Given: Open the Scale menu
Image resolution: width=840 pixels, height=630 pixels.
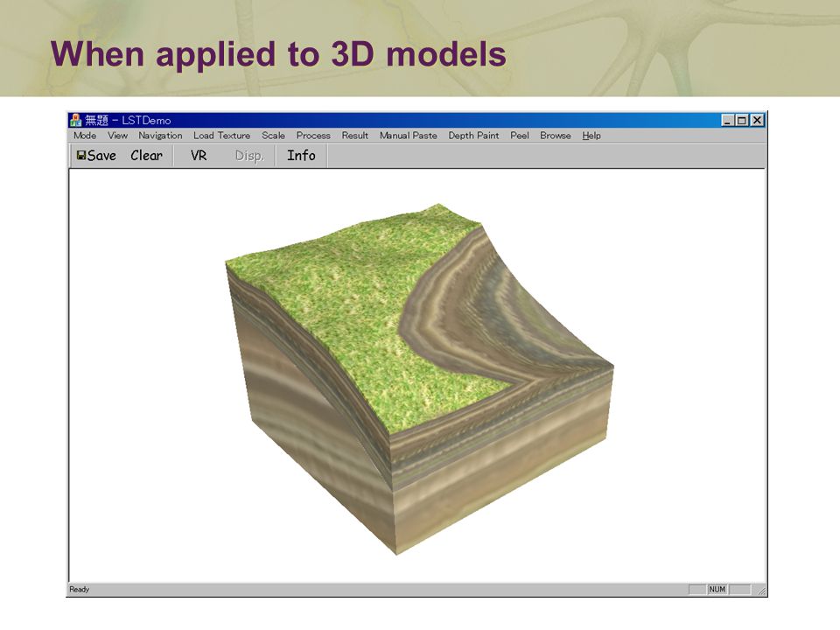Looking at the screenshot, I should coord(273,136).
